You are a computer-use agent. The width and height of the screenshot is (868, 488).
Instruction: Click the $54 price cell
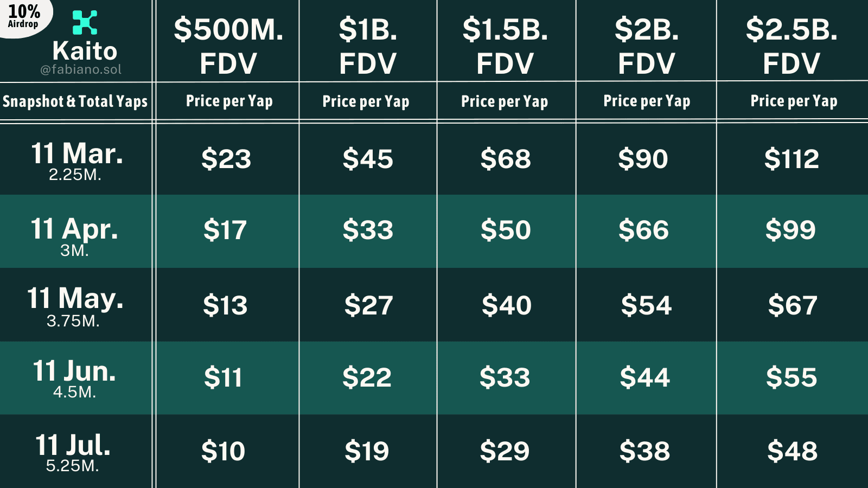[646, 305]
